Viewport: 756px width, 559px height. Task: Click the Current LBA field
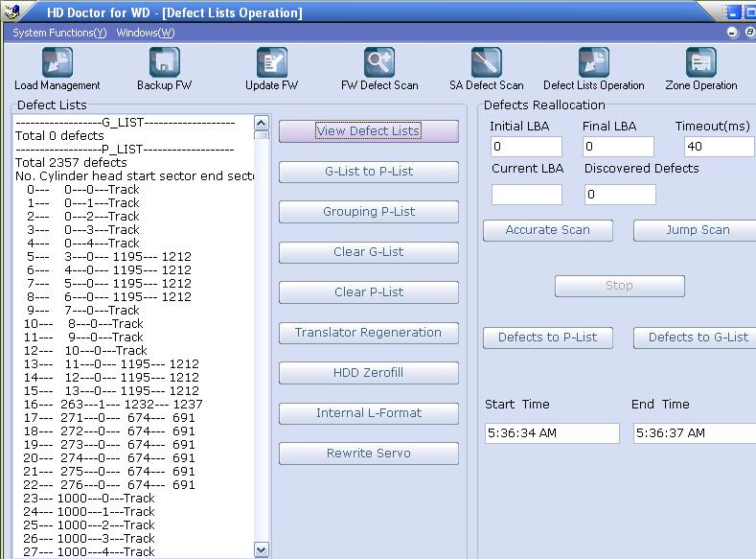(x=527, y=195)
